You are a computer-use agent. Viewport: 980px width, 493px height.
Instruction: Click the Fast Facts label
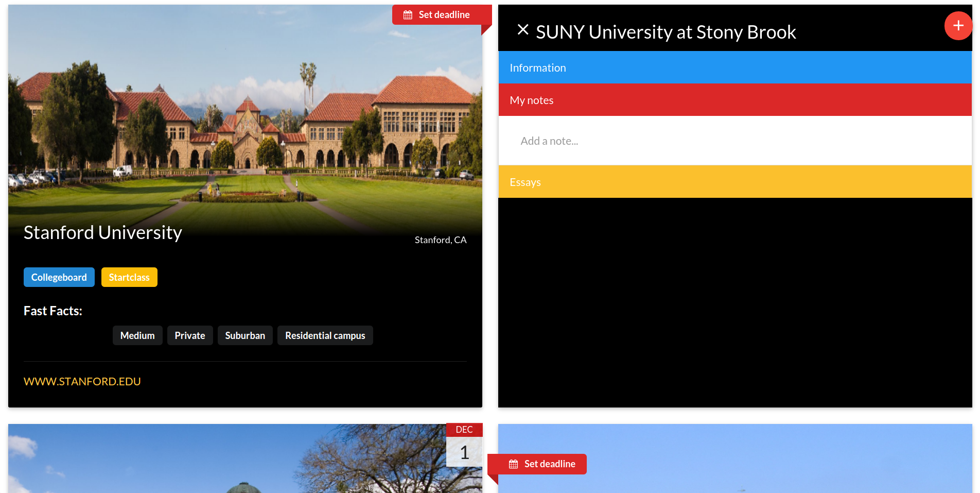[53, 311]
